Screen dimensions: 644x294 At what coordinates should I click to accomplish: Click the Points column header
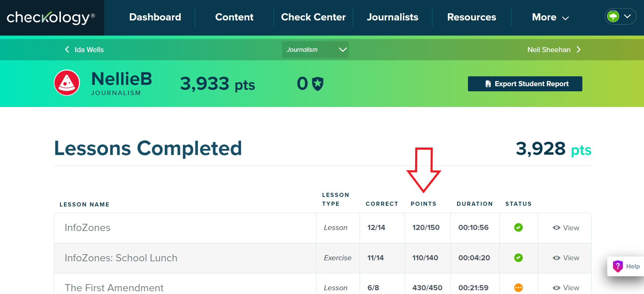tap(423, 204)
